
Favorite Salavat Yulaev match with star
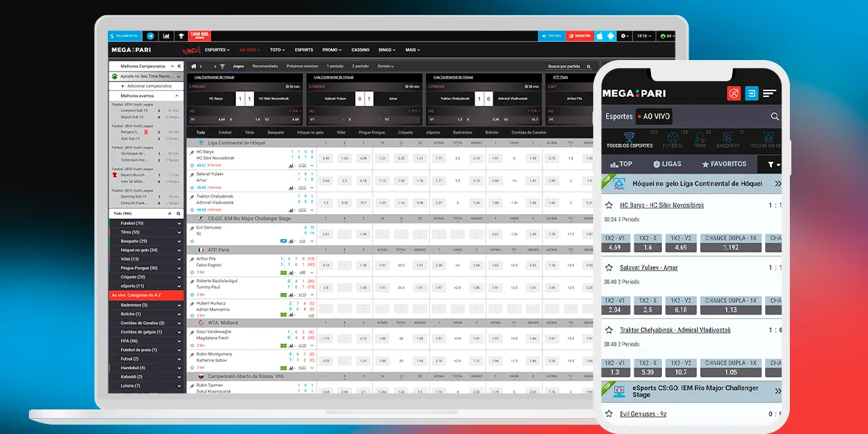click(x=192, y=187)
